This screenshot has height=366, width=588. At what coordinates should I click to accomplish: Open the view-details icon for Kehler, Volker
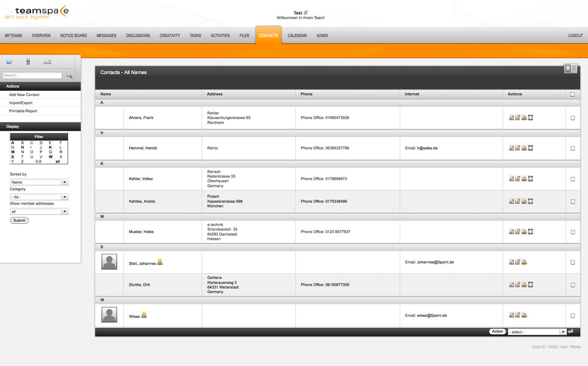click(511, 179)
